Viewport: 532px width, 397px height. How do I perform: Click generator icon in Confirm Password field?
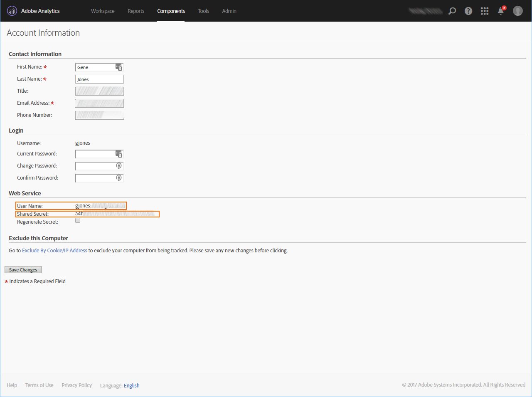click(119, 178)
